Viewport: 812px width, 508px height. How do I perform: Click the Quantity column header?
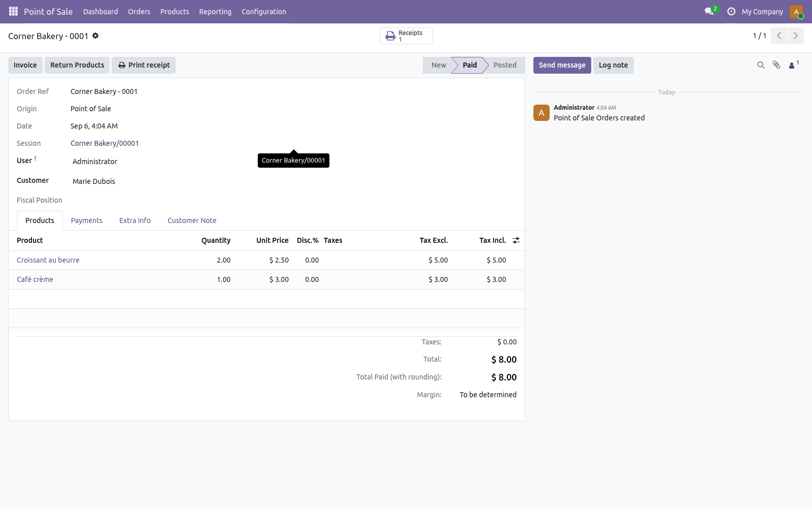216,240
